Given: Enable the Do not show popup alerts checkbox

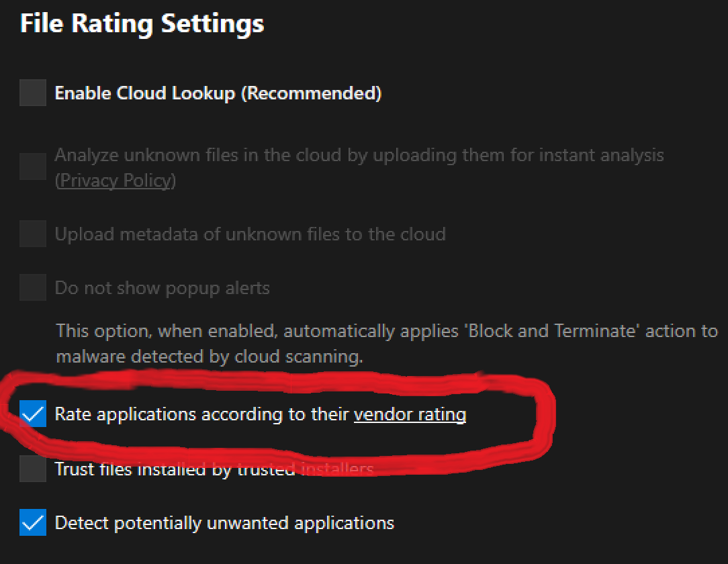Looking at the screenshot, I should (33, 288).
